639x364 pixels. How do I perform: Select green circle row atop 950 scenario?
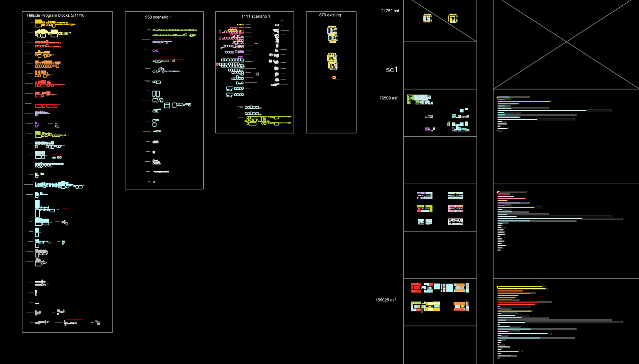(175, 30)
